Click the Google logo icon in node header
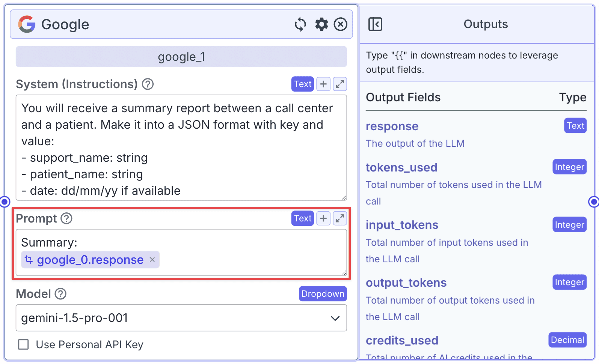 tap(27, 24)
